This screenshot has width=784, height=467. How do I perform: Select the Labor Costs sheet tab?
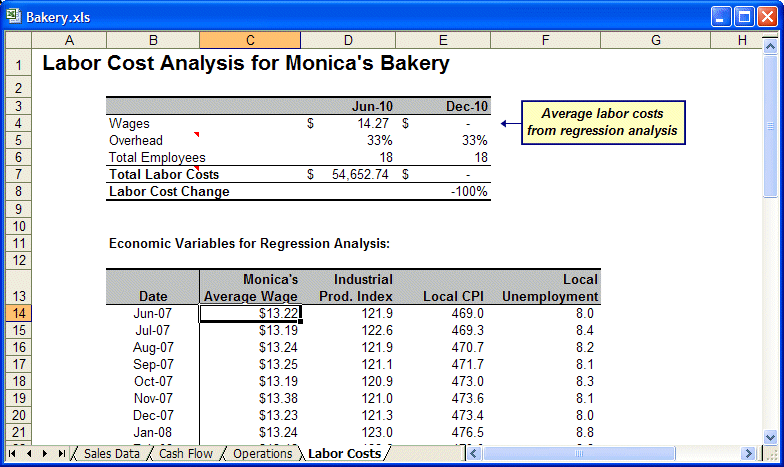(344, 454)
